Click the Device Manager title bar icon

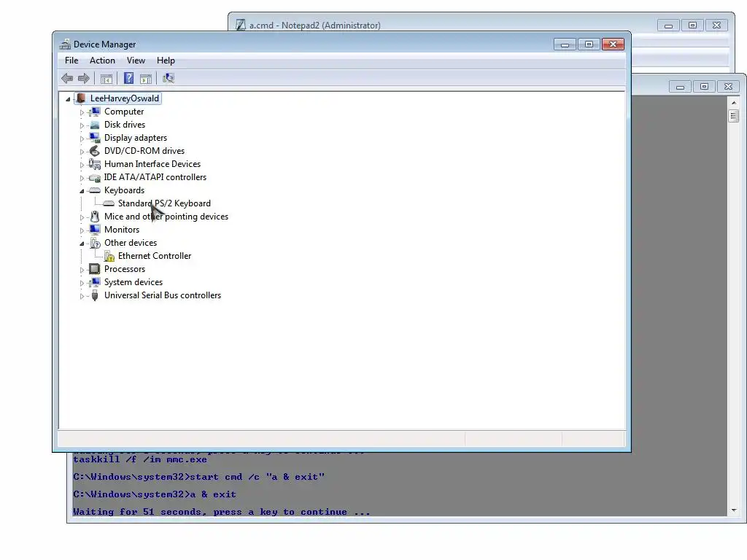(x=65, y=44)
